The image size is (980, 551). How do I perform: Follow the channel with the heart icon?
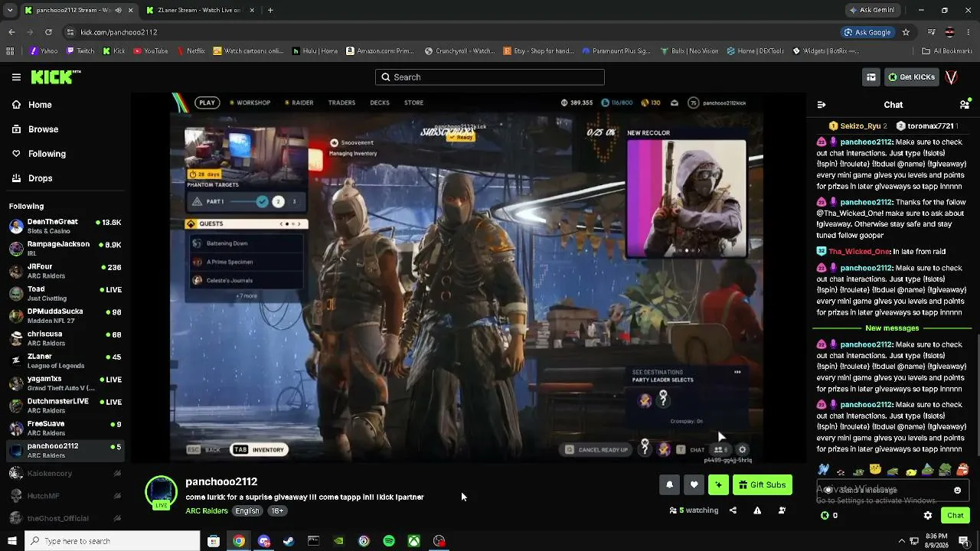694,484
